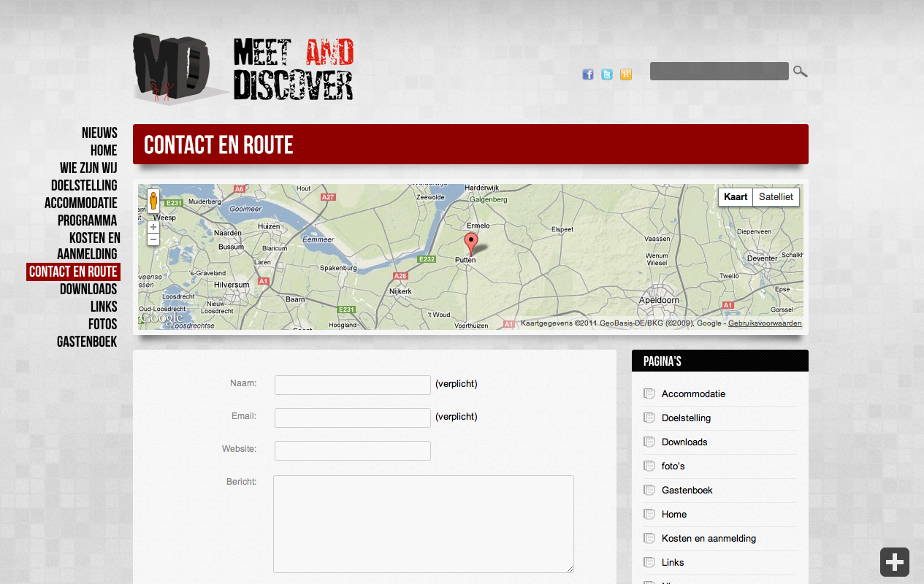Select Doelstelling in the left menu
The image size is (924, 584).
click(84, 185)
